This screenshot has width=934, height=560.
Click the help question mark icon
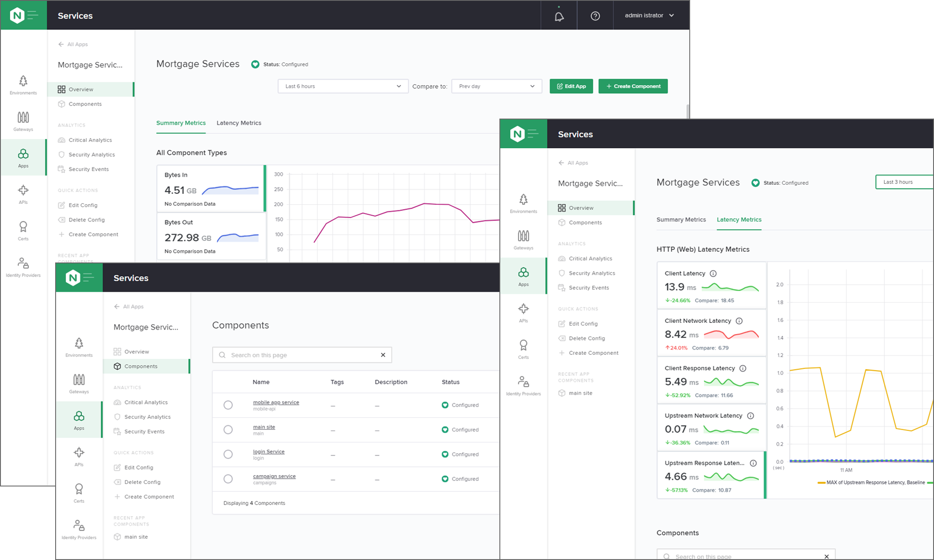(x=595, y=16)
